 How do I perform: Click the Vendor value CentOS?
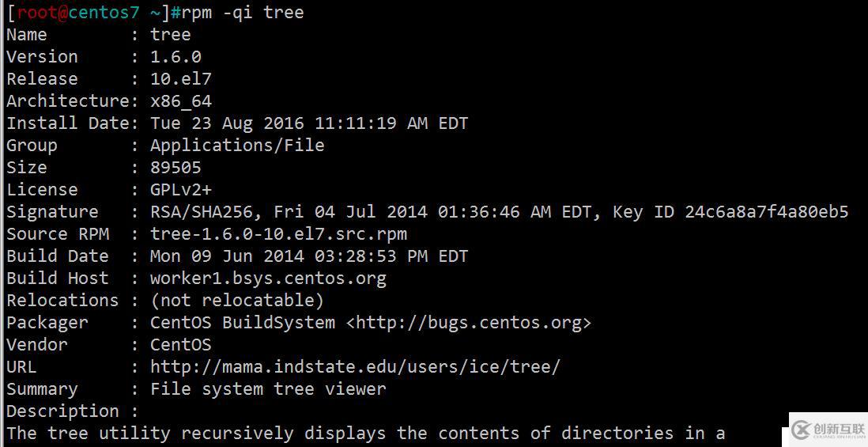coord(180,344)
